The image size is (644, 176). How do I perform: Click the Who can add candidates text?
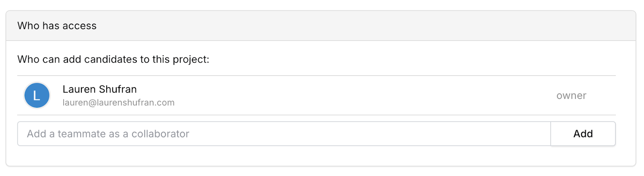[x=113, y=59]
